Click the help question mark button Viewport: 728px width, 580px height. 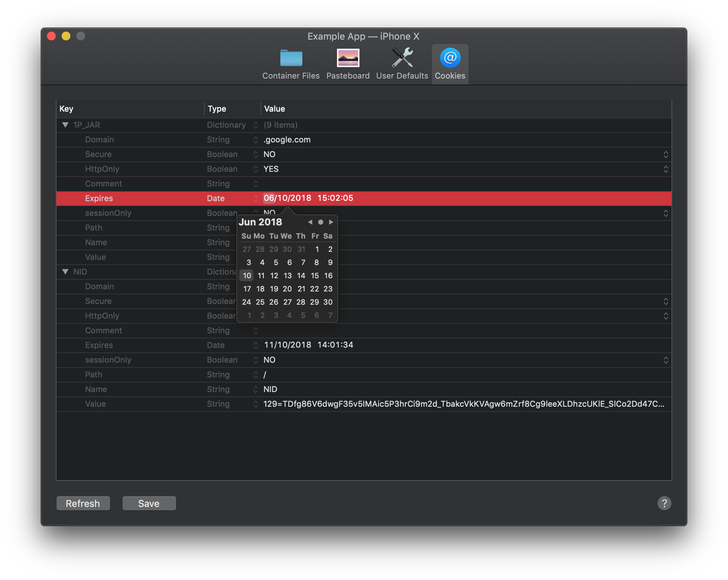coord(664,503)
